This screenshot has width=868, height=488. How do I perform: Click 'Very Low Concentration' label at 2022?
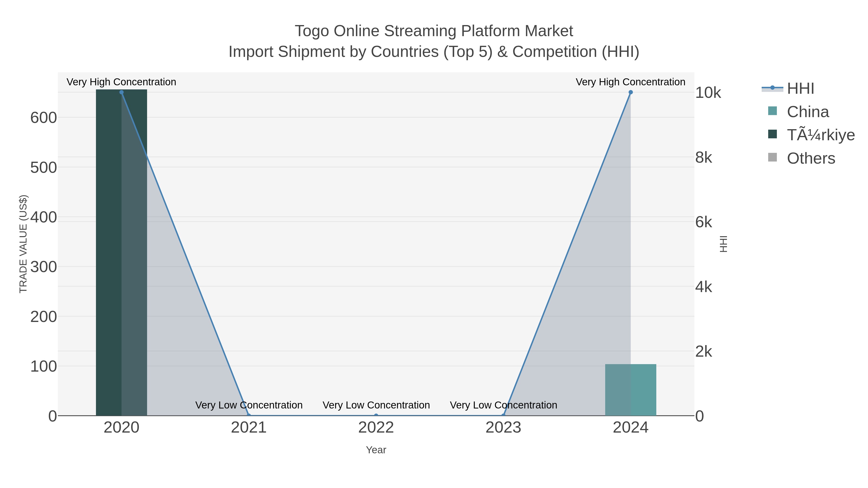point(376,405)
